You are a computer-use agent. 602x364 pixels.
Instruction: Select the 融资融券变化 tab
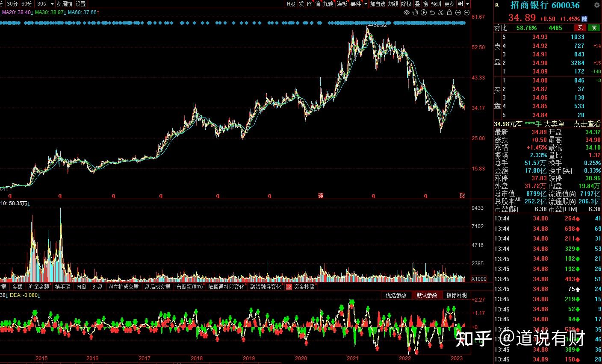click(266, 287)
